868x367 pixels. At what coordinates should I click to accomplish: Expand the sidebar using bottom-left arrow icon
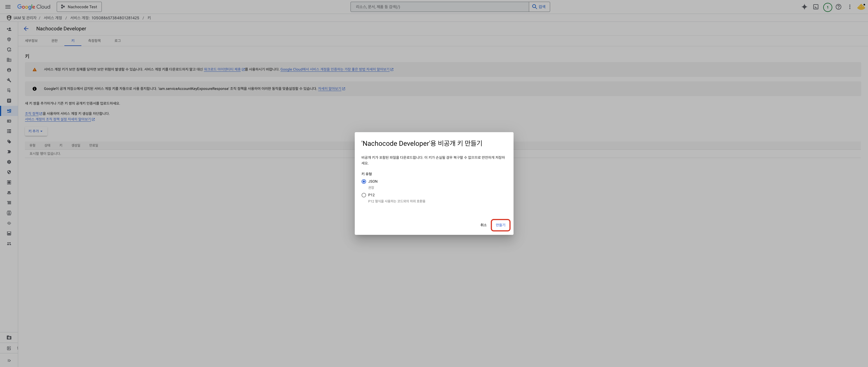9,360
